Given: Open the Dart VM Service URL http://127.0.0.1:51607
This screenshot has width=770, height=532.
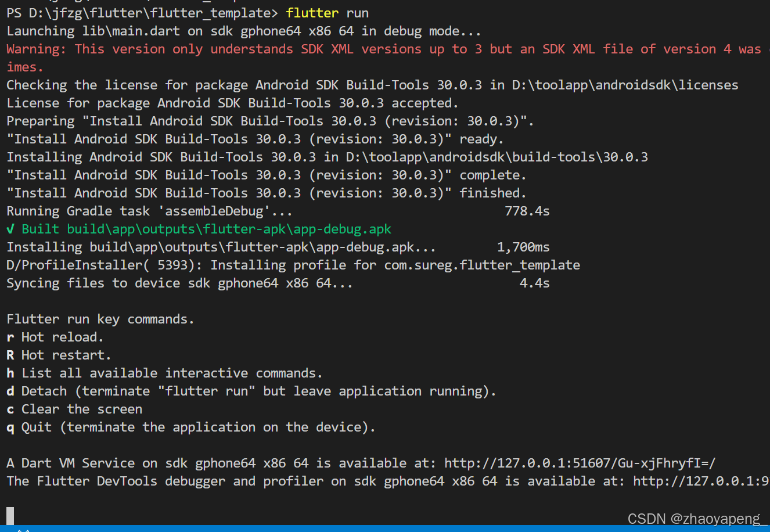Looking at the screenshot, I should [x=580, y=463].
